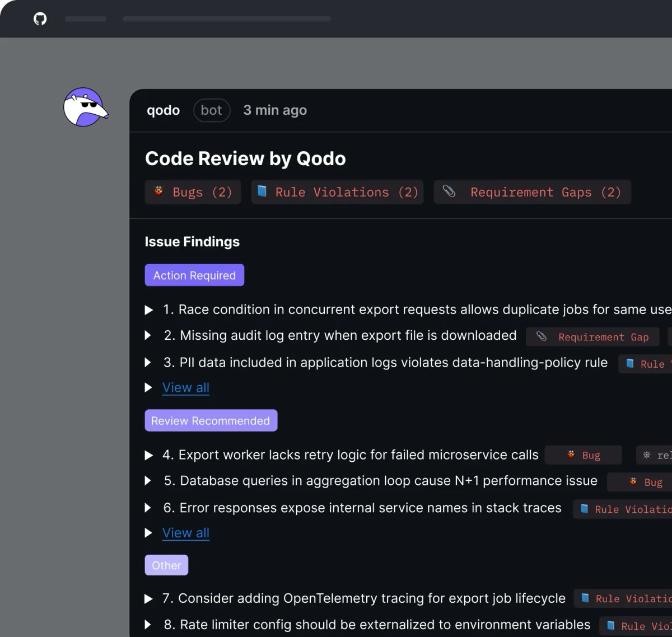Select the Bugs (2) filter chip
This screenshot has width=672, height=637.
click(x=193, y=191)
